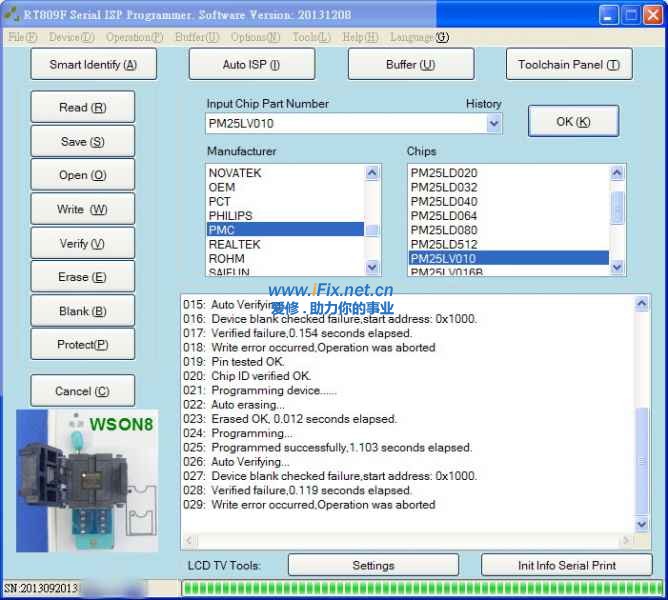Read the chip contents
This screenshot has width=668, height=600.
click(x=82, y=108)
